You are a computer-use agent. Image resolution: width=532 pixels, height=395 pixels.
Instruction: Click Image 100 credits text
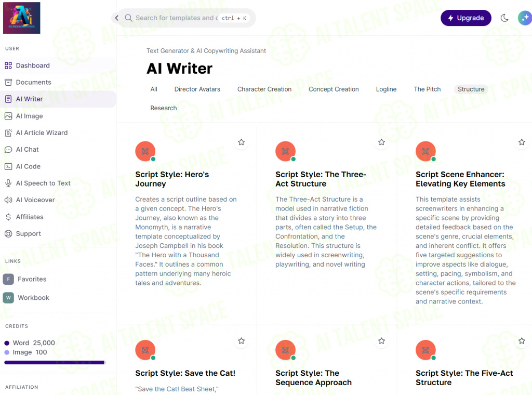click(x=30, y=352)
